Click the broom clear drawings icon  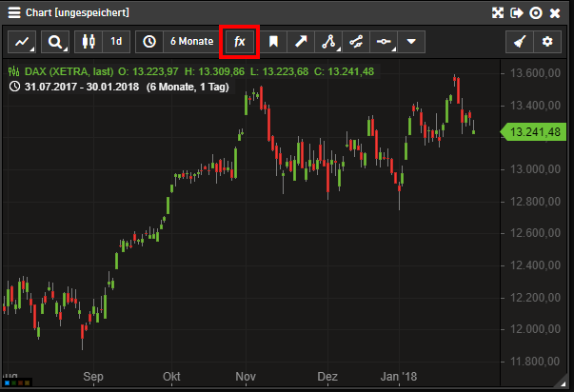pyautogui.click(x=520, y=42)
